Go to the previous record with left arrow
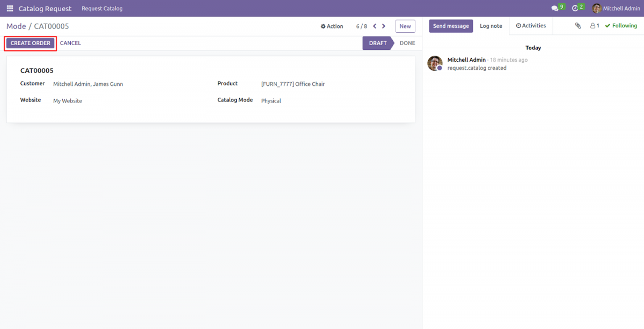This screenshot has width=644, height=329. [374, 26]
